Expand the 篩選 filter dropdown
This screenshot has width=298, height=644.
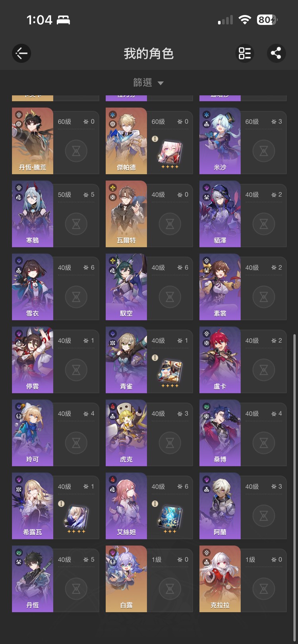click(149, 83)
